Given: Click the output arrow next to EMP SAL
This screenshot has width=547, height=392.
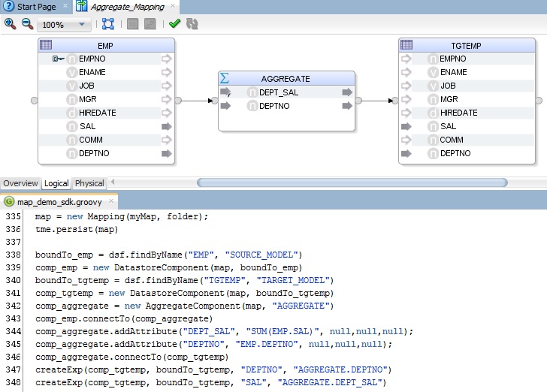Looking at the screenshot, I should point(166,126).
